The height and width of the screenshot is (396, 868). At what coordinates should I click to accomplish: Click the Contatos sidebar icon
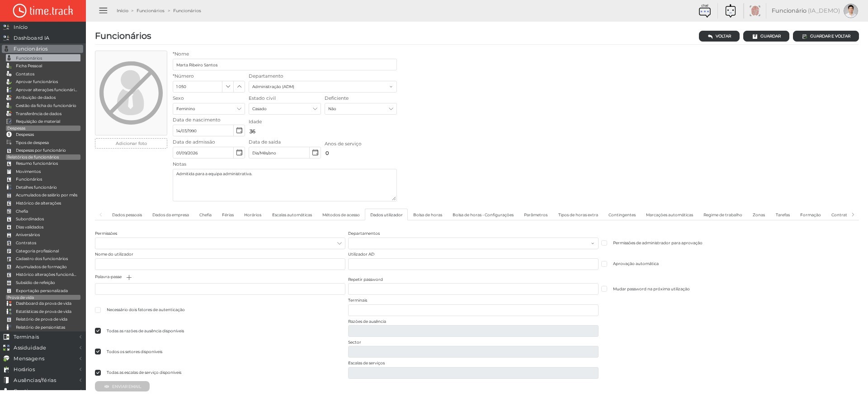tap(9, 74)
